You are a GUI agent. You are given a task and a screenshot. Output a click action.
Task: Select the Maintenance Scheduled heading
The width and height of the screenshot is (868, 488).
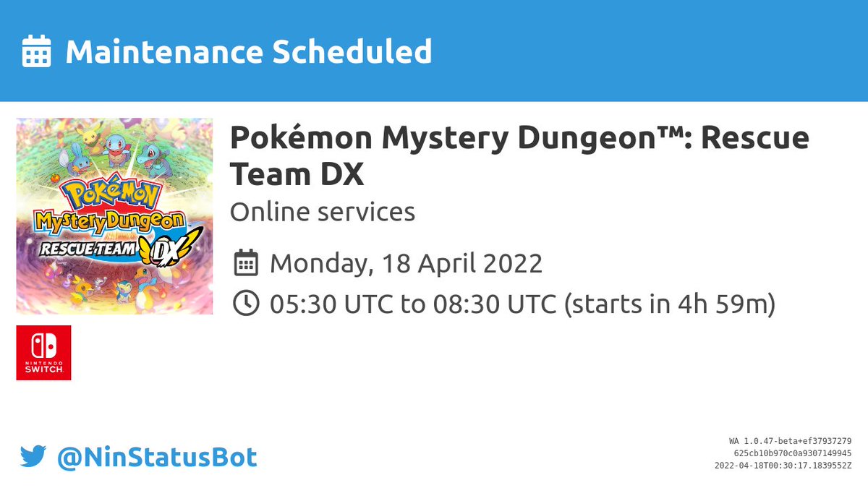248,52
